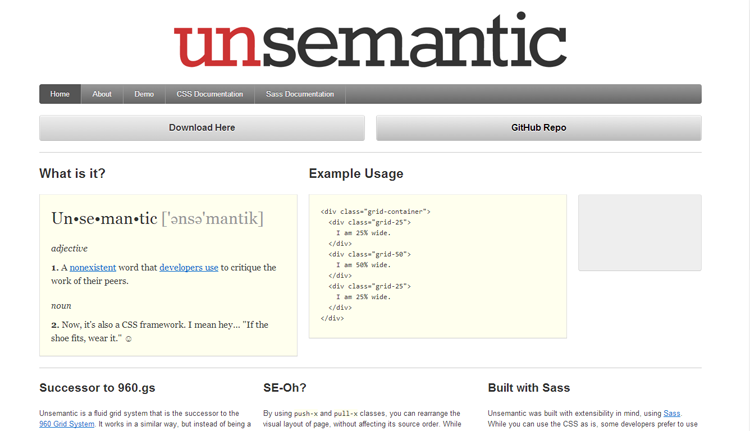Open the GitHub Repo button

click(539, 128)
